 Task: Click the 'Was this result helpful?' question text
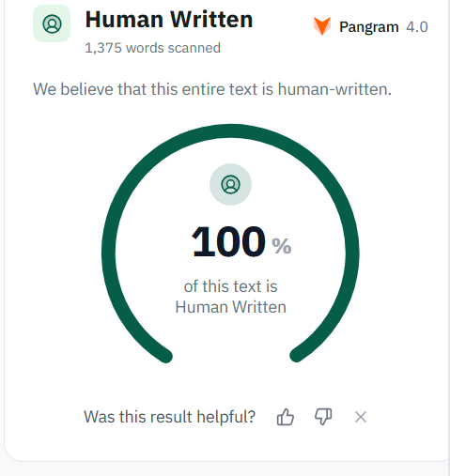pos(169,417)
